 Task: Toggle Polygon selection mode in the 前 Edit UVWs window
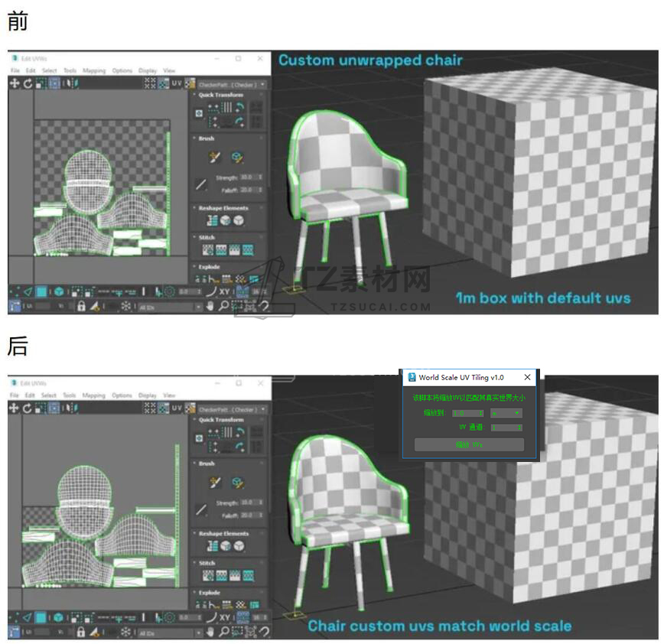(41, 291)
